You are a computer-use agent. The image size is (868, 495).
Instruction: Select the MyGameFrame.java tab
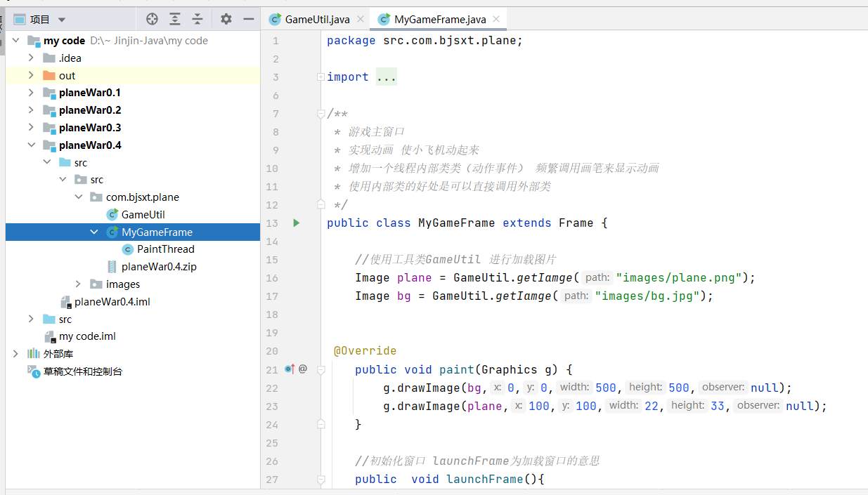[439, 19]
